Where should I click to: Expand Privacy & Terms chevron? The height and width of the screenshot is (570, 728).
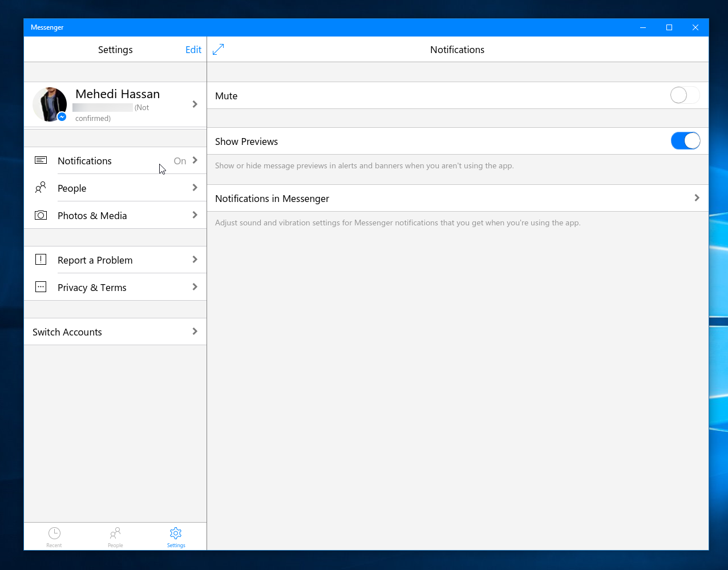(x=195, y=287)
